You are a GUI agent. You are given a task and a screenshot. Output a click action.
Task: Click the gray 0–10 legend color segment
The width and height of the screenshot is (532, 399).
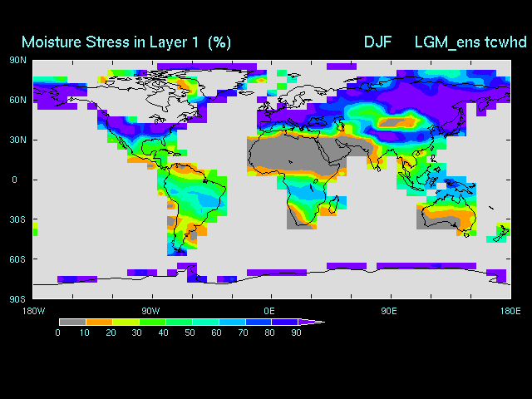coord(71,322)
